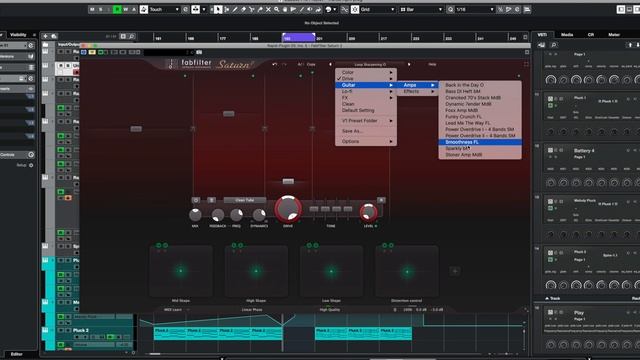Screen dimensions: 640x360
Task: Expand the Color preset submenu
Action: pos(366,72)
